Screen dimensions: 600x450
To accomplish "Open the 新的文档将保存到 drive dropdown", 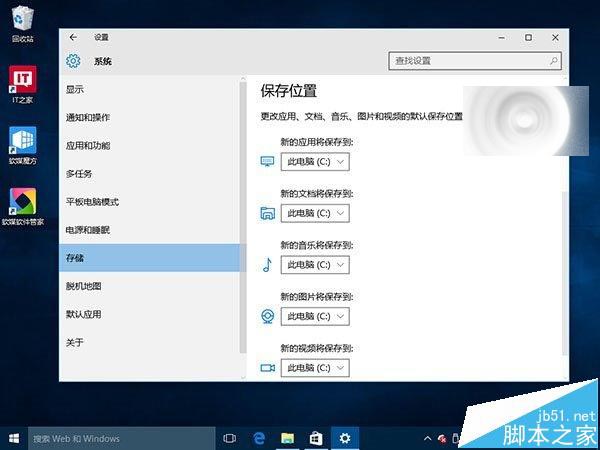I will (315, 213).
